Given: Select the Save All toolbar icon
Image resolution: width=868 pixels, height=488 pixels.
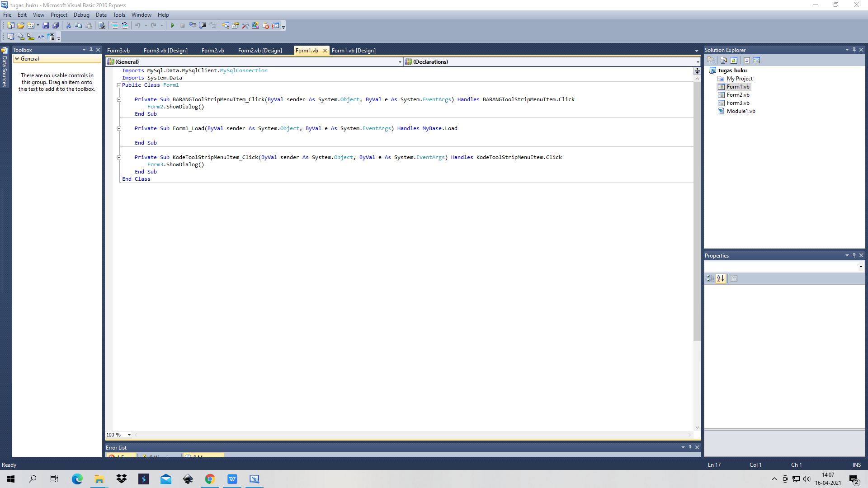Looking at the screenshot, I should coord(56,25).
